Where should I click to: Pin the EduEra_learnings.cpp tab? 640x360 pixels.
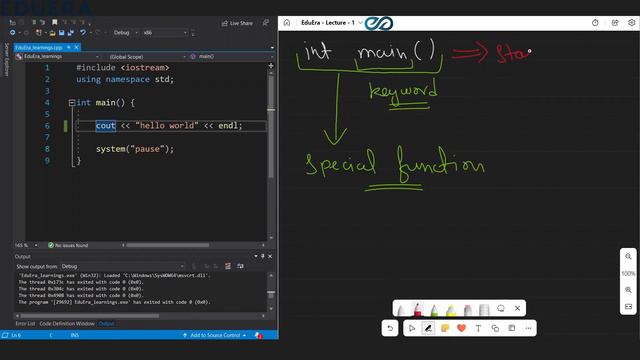[x=69, y=47]
